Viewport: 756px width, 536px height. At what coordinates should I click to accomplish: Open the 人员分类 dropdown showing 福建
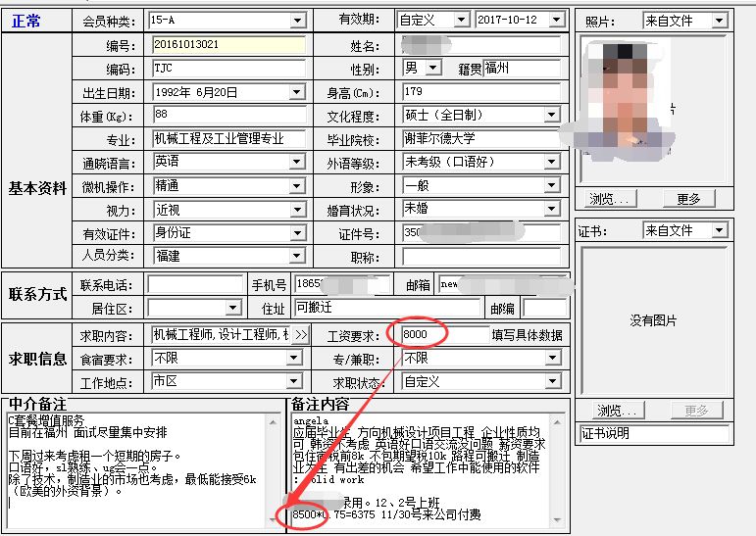pyautogui.click(x=297, y=256)
